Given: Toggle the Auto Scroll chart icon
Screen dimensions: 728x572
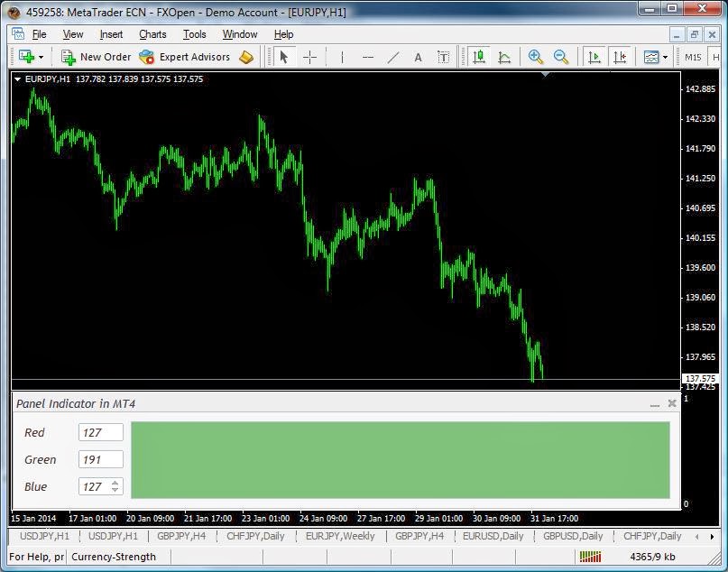Looking at the screenshot, I should coord(594,57).
